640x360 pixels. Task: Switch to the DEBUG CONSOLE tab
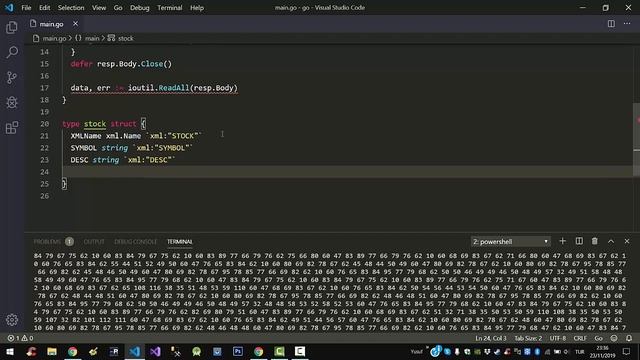[136, 242]
